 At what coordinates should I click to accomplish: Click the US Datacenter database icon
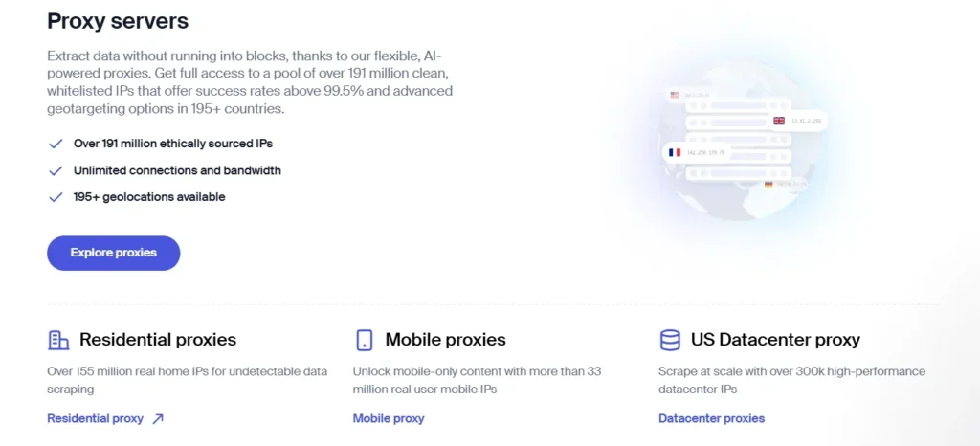tap(670, 340)
